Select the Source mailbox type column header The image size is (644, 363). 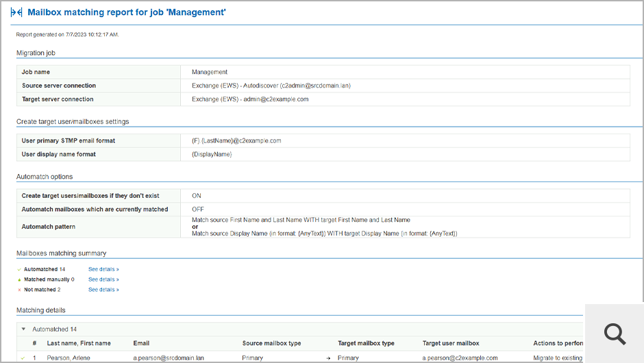[x=271, y=343]
